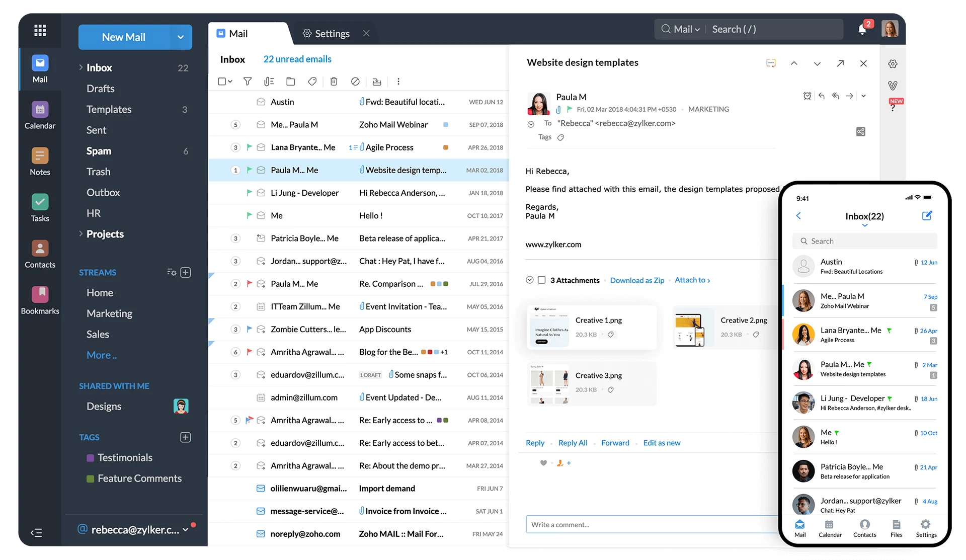Click the spam/block icon in toolbar
The image size is (966, 560).
pyautogui.click(x=355, y=82)
